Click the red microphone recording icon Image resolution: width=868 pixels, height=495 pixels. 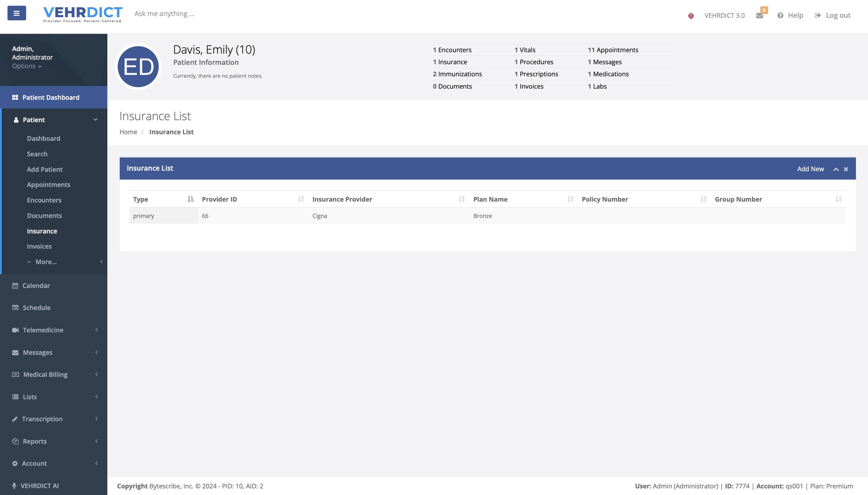click(x=691, y=16)
